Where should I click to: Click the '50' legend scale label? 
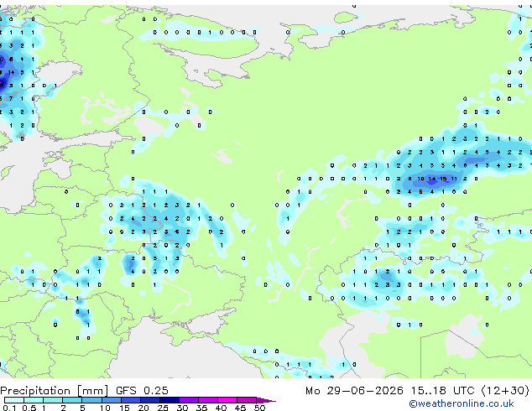coord(259,408)
